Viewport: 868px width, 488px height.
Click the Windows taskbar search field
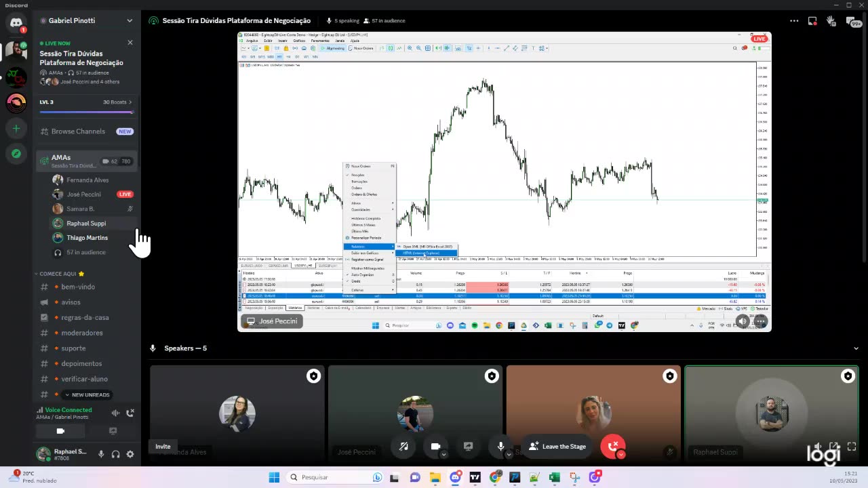click(x=336, y=477)
